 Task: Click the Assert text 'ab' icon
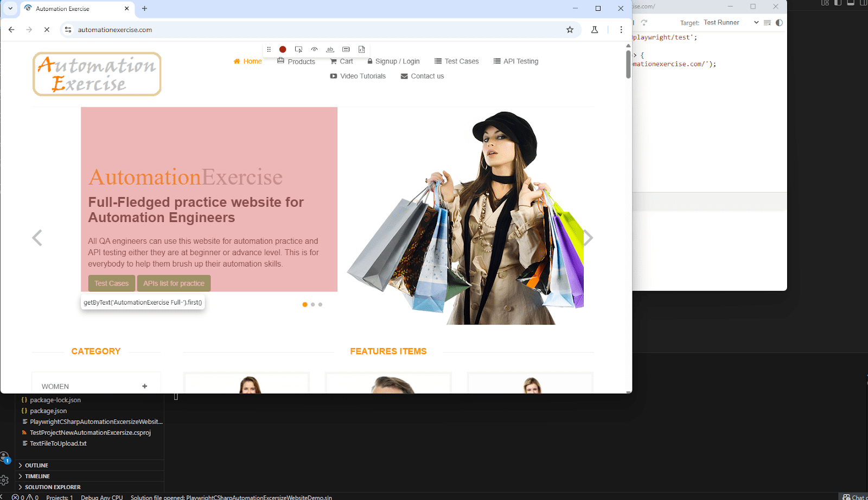pyautogui.click(x=330, y=49)
